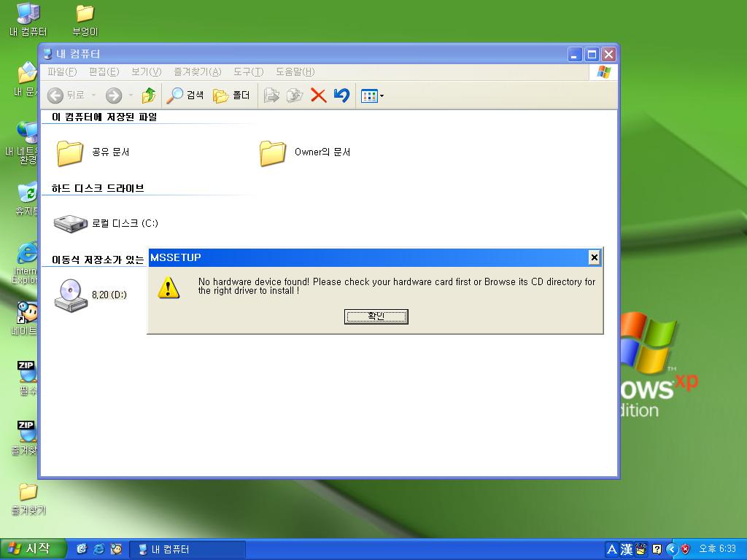
Task: Click the red Delete X icon
Action: coord(318,96)
